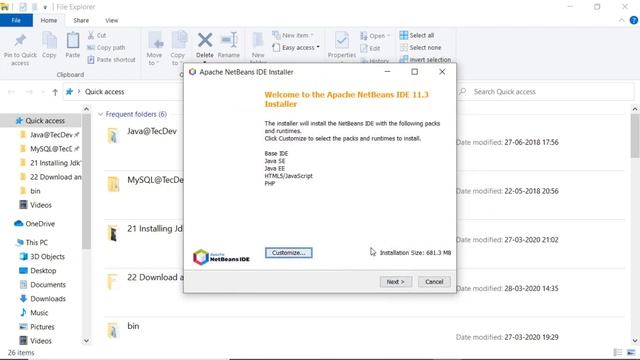The width and height of the screenshot is (640, 360).
Task: Click the navigation pane scroll down arrow
Action: (x=86, y=341)
